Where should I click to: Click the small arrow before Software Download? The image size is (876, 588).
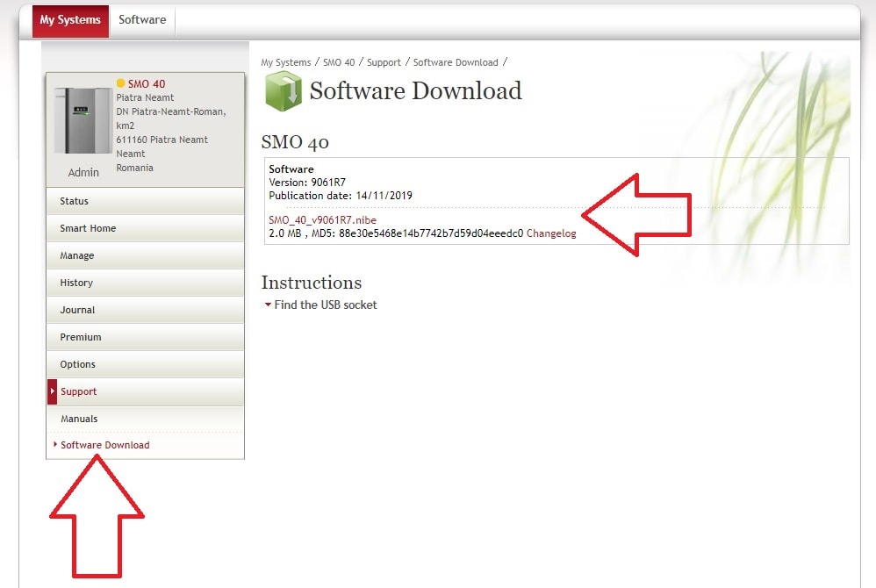tap(55, 445)
